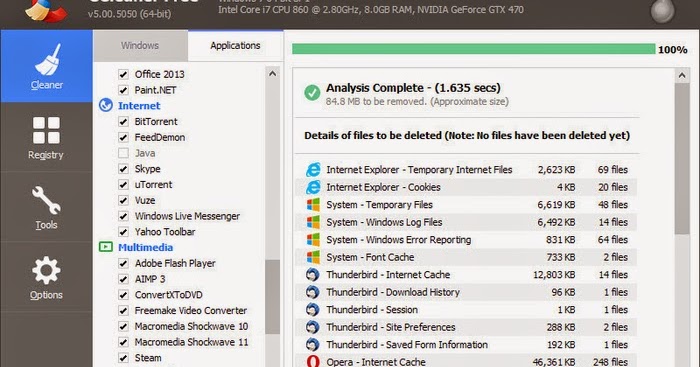700x367 pixels.
Task: Uncheck Windows Live Messenger checkbox
Action: click(123, 216)
